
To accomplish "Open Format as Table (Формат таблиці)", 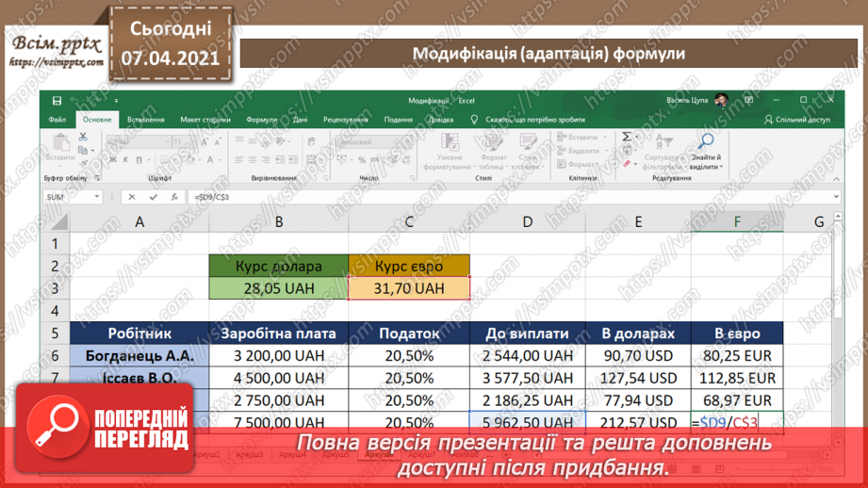I will pyautogui.click(x=492, y=152).
